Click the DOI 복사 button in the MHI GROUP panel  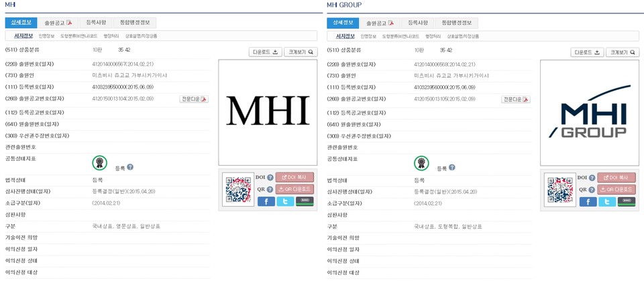coord(616,178)
